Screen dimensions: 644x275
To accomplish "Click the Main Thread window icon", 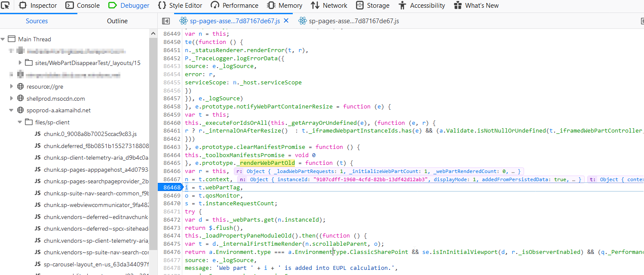I will click(12, 39).
